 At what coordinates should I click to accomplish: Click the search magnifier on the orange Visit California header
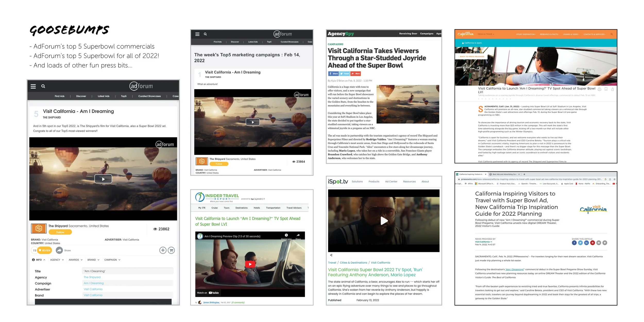pyautogui.click(x=612, y=34)
